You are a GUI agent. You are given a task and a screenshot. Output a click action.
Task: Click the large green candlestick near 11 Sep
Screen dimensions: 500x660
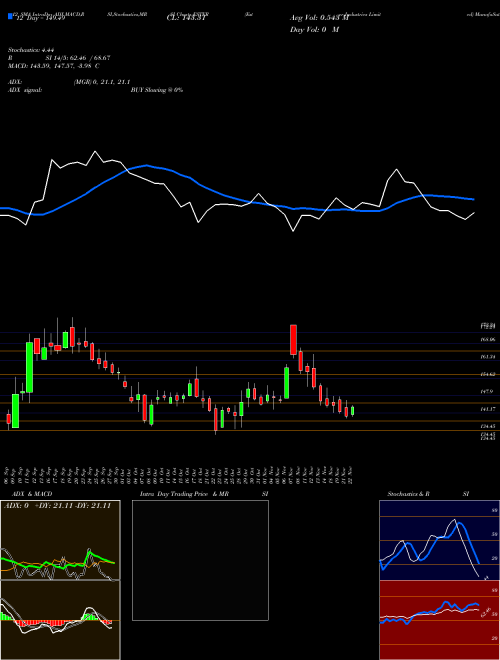29,367
